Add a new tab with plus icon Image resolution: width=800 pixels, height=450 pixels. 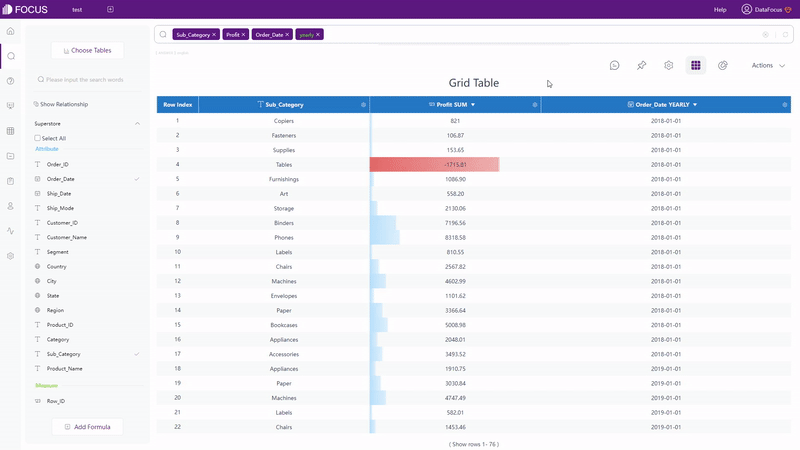pyautogui.click(x=110, y=9)
